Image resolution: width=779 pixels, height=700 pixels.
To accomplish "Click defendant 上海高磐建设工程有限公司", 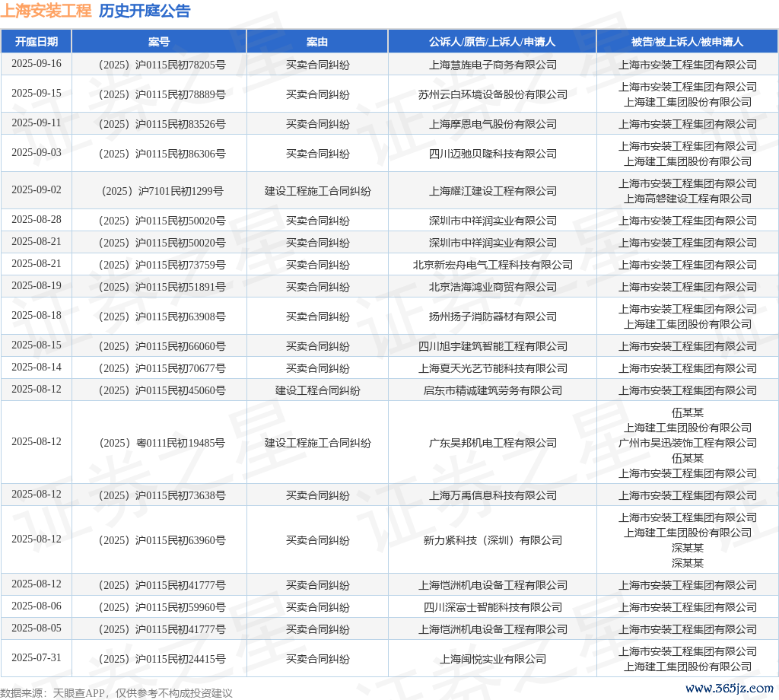I will pos(687,199).
